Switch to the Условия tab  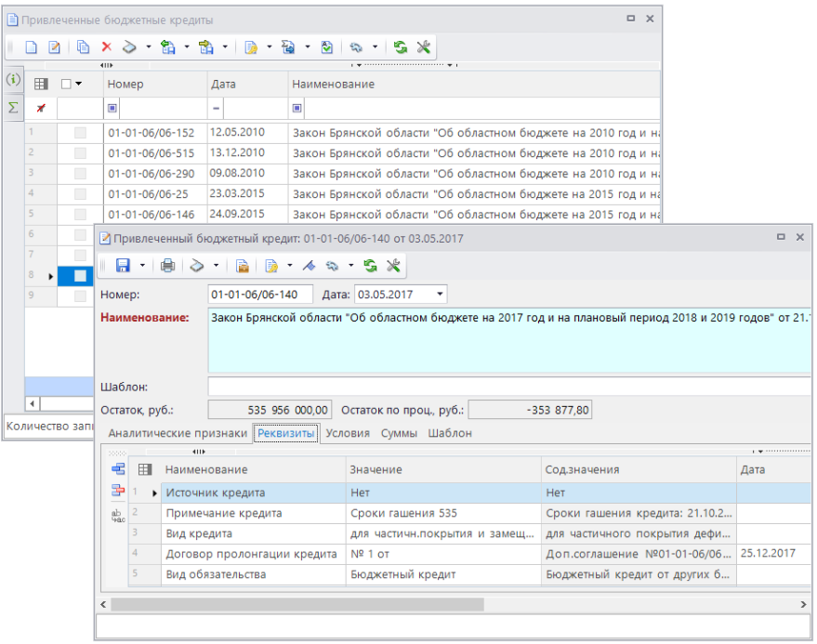click(348, 433)
